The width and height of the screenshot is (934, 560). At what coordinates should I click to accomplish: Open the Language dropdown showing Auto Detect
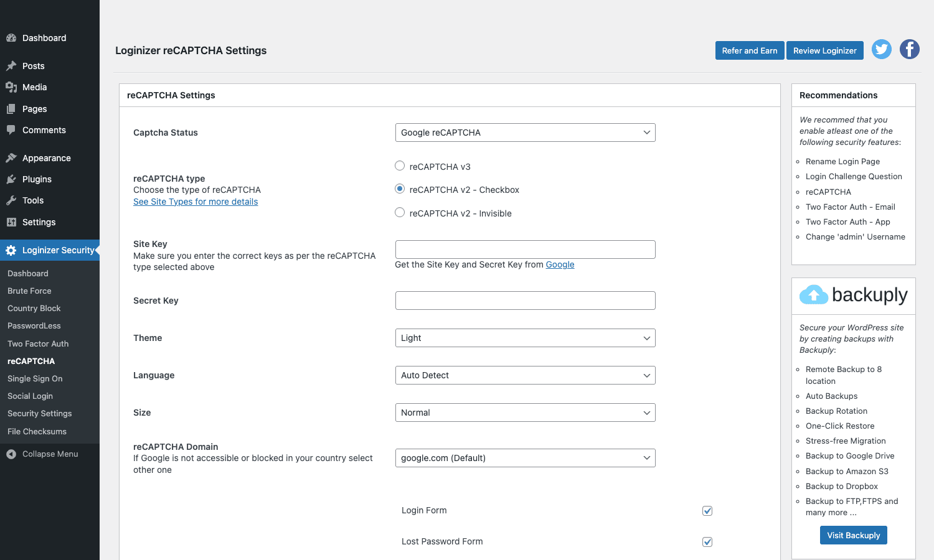click(526, 375)
